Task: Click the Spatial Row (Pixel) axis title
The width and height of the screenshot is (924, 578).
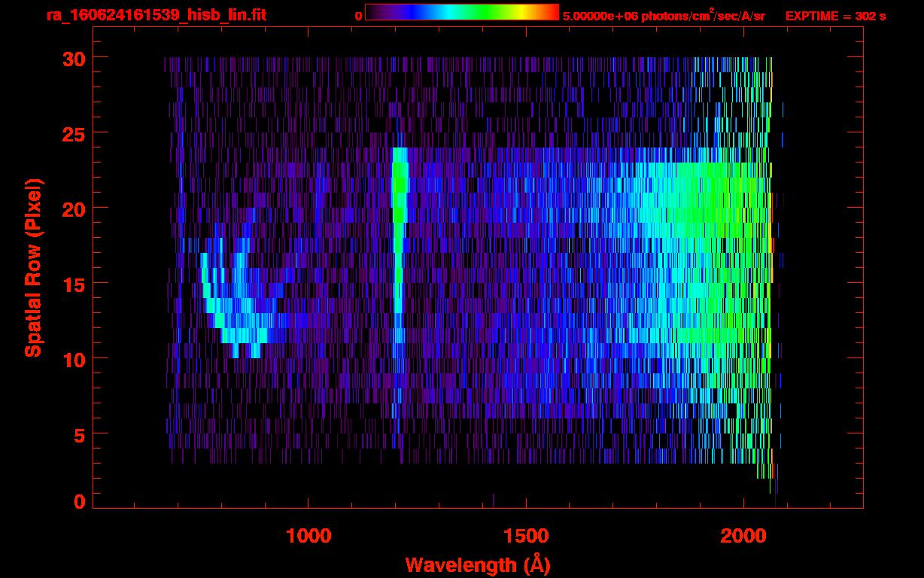Action: click(x=33, y=267)
